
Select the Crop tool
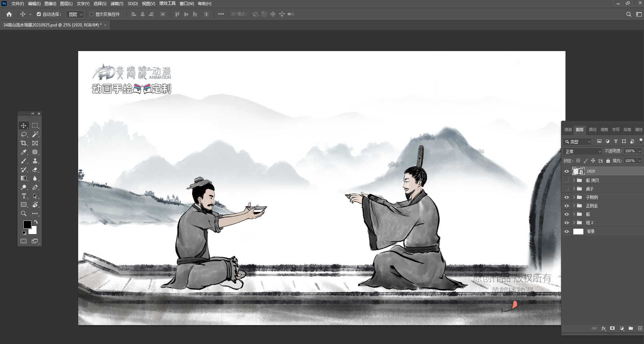(x=23, y=143)
